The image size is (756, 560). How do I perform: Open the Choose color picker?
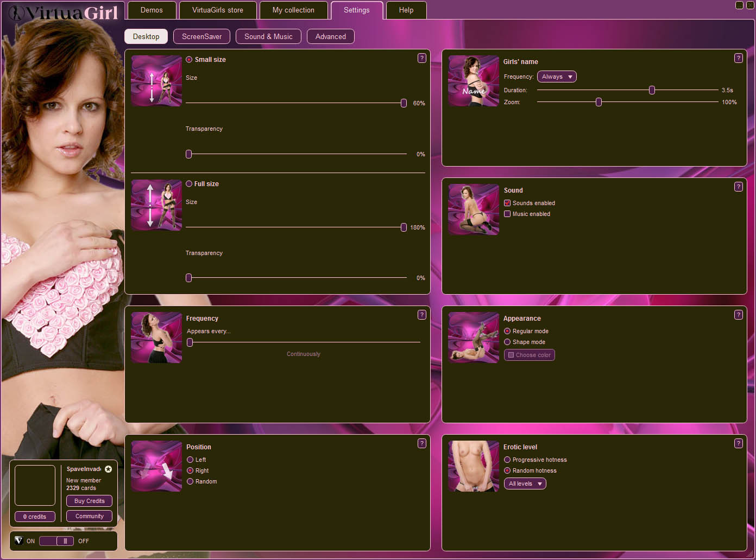(x=529, y=355)
